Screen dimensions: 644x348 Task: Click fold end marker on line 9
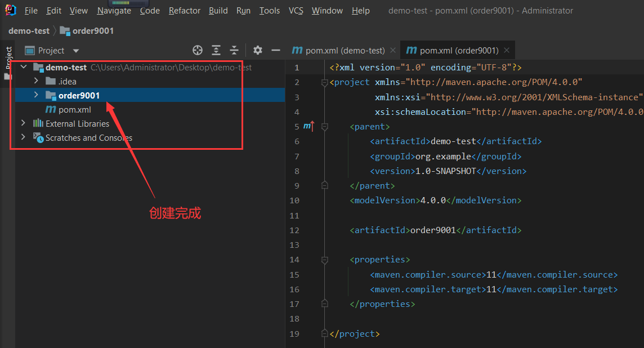coord(324,185)
